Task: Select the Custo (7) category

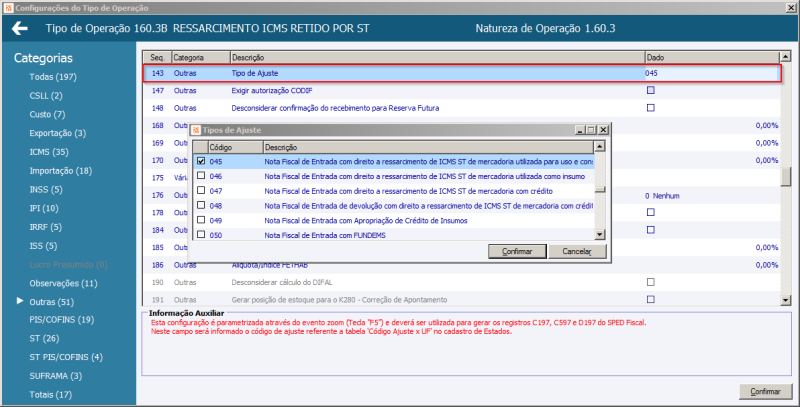Action: [47, 115]
